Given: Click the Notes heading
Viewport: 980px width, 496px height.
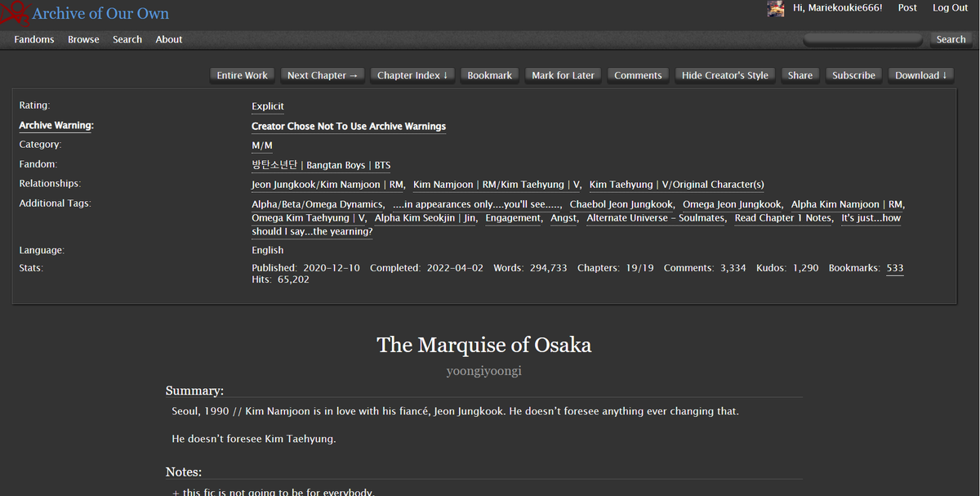Looking at the screenshot, I should pyautogui.click(x=184, y=472).
